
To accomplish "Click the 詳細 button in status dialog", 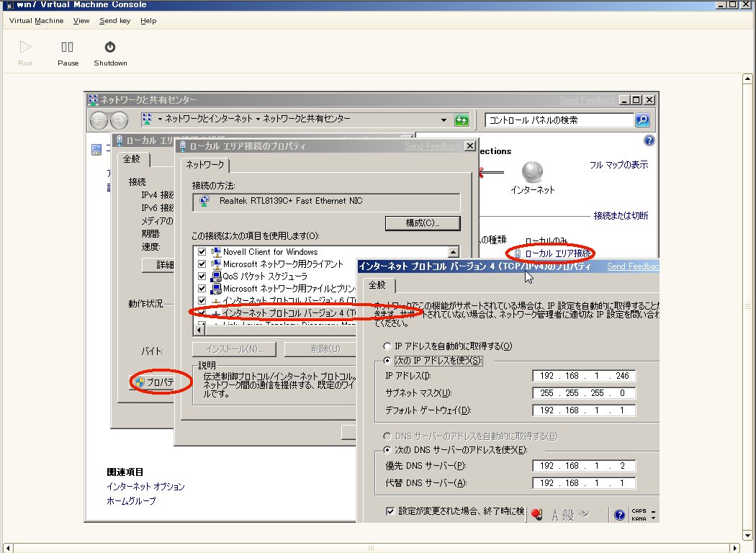I will pyautogui.click(x=159, y=265).
